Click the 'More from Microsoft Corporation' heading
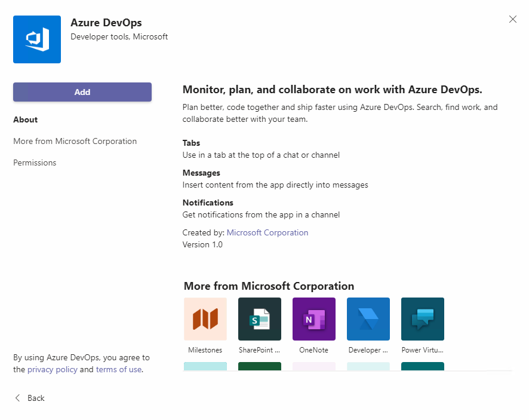 (x=269, y=286)
